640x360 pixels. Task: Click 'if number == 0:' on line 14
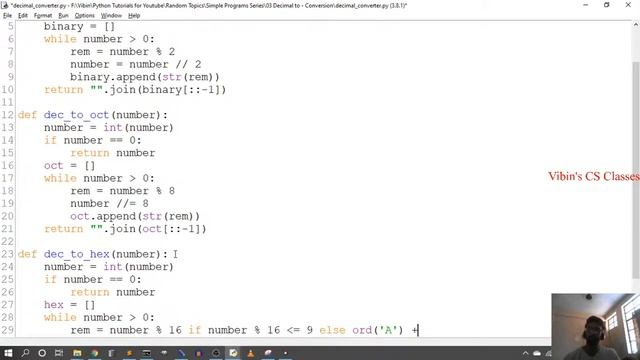[x=93, y=140]
